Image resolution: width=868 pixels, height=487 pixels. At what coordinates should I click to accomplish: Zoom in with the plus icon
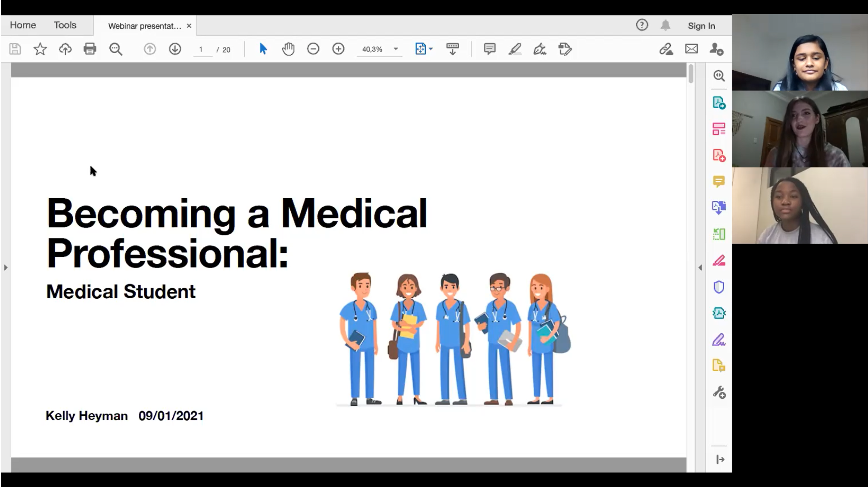[x=339, y=49]
